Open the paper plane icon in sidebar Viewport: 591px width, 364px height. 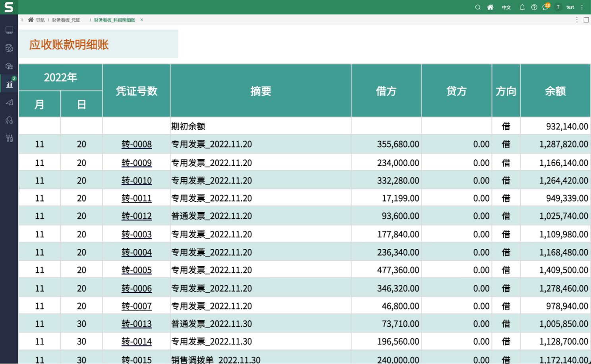click(9, 102)
